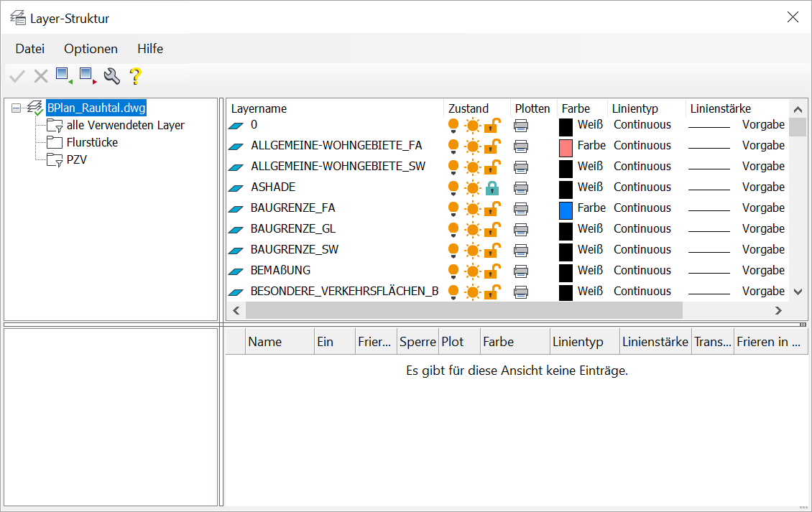This screenshot has height=512, width=812.
Task: Click the layer export icon with red arrow
Action: point(88,75)
